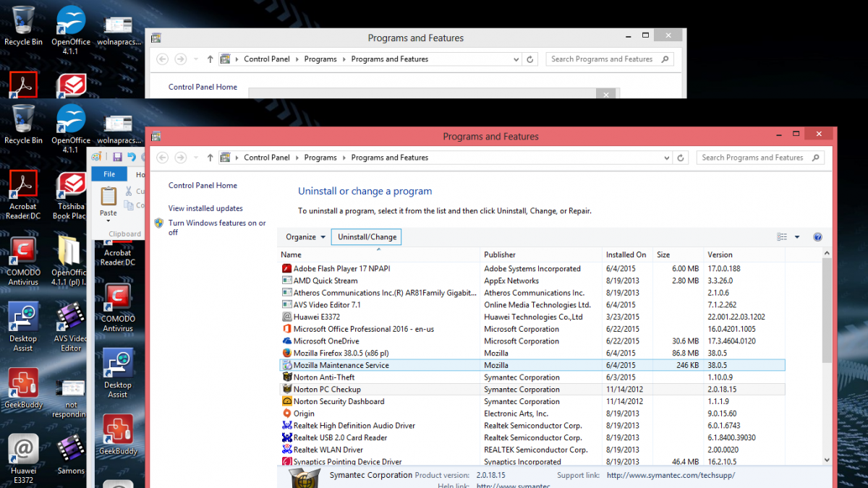868x488 pixels.
Task: Click the Huawei E3372 icon in the programs list
Action: click(x=287, y=317)
